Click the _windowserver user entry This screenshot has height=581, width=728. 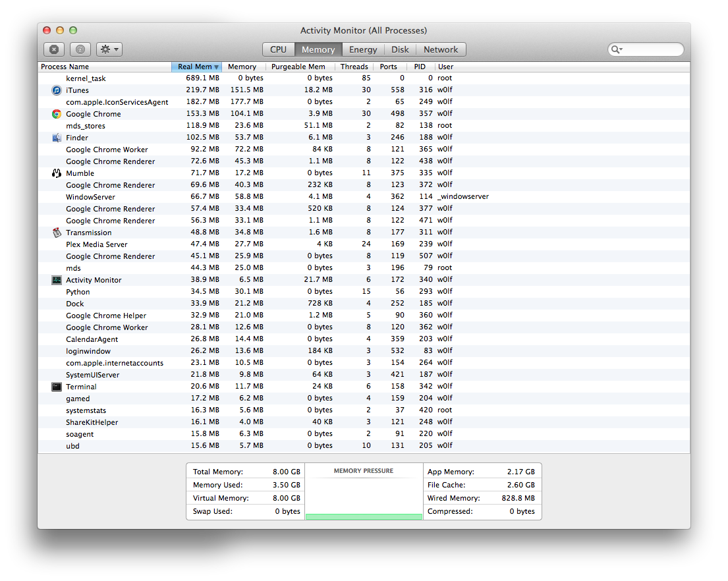(463, 196)
